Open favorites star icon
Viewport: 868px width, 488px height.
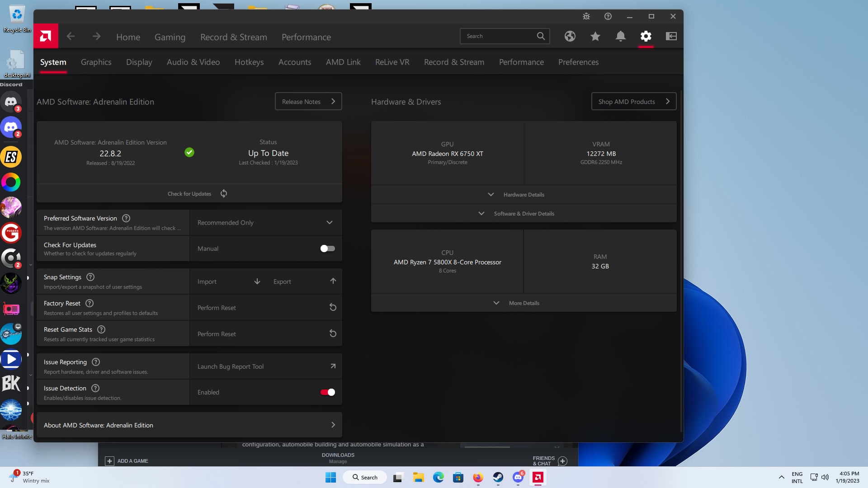(595, 36)
